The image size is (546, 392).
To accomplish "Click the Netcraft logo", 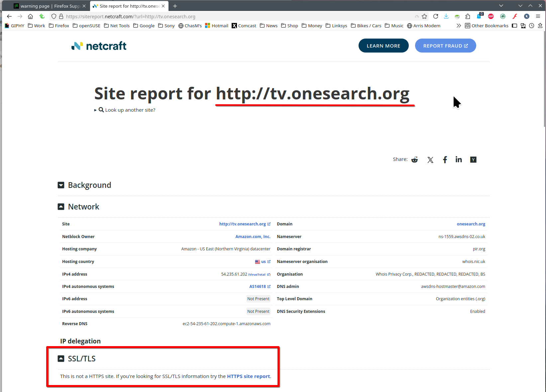I will [x=99, y=46].
